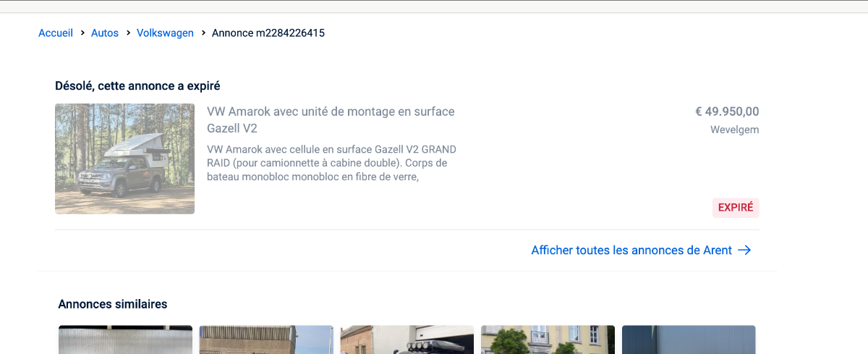Click the Wevelgem location text

point(734,130)
